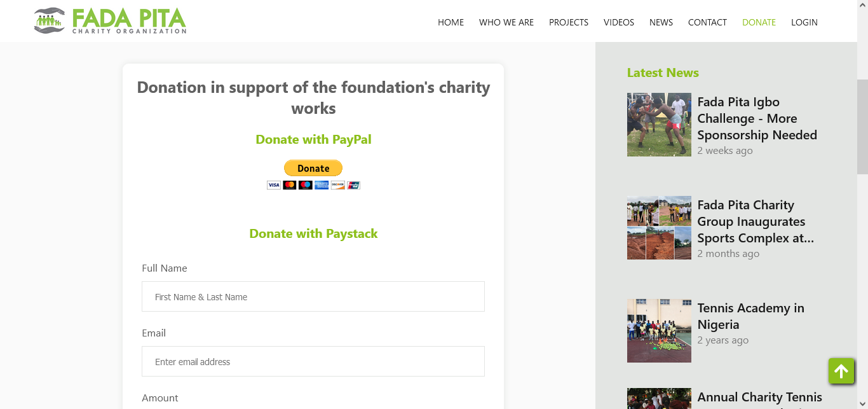
Task: Focus the Enter email address field
Action: [x=313, y=361]
